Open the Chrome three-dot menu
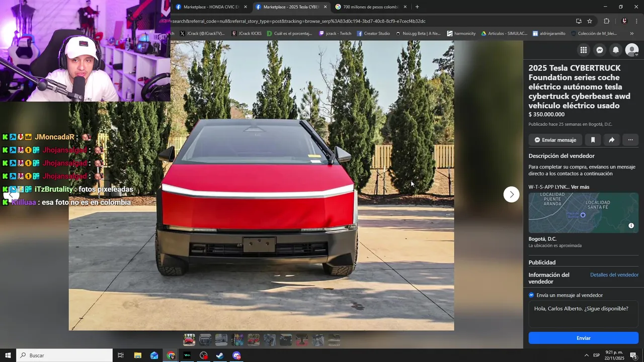This screenshot has width=644, height=362. click(x=637, y=21)
